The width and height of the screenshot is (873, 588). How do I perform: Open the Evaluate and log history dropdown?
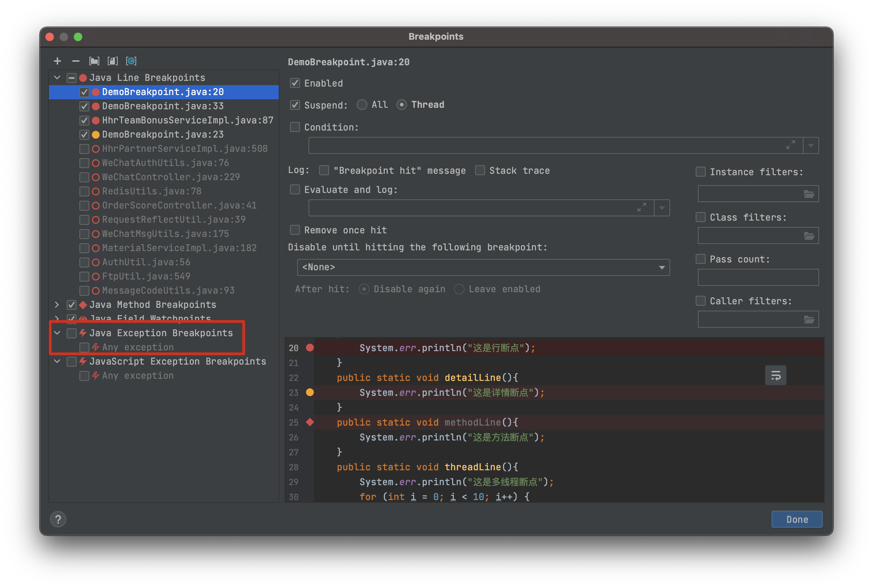662,208
